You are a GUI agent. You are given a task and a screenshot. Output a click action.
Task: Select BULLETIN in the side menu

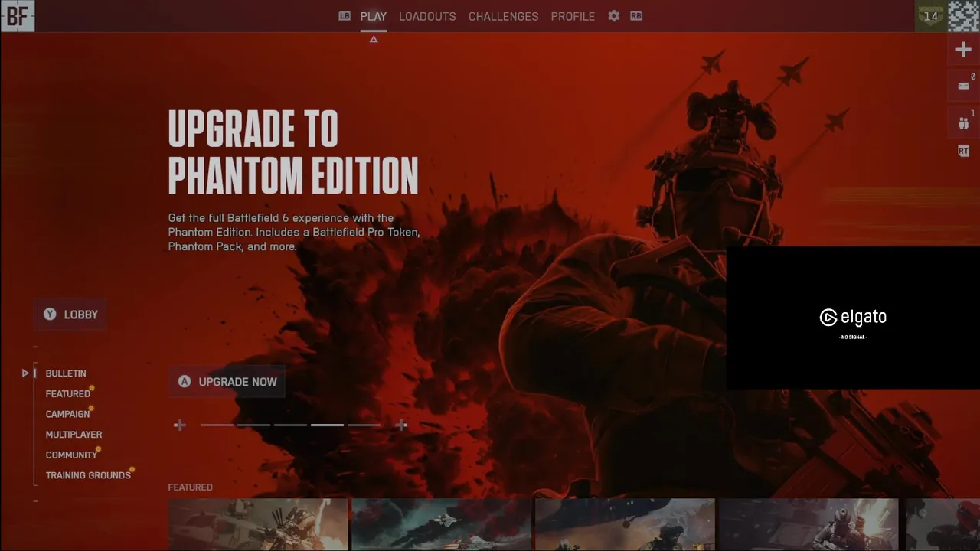click(66, 373)
